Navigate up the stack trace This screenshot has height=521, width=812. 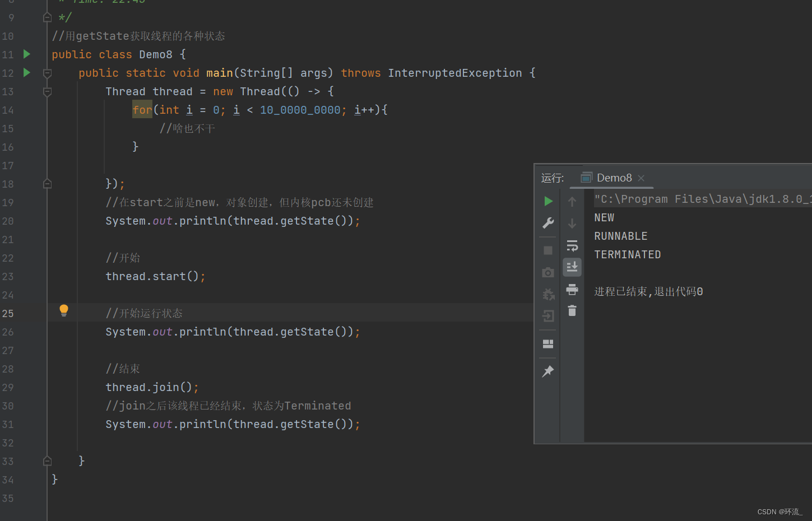pyautogui.click(x=572, y=201)
